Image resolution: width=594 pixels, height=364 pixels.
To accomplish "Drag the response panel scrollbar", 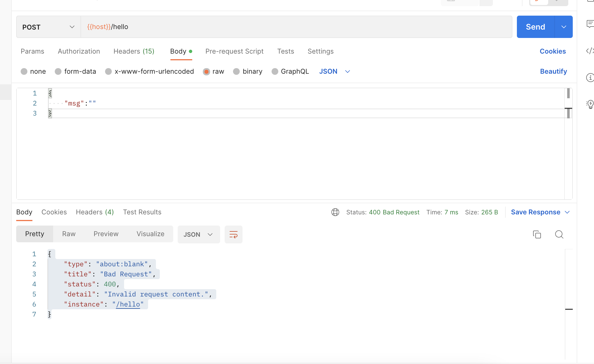I will (x=567, y=309).
